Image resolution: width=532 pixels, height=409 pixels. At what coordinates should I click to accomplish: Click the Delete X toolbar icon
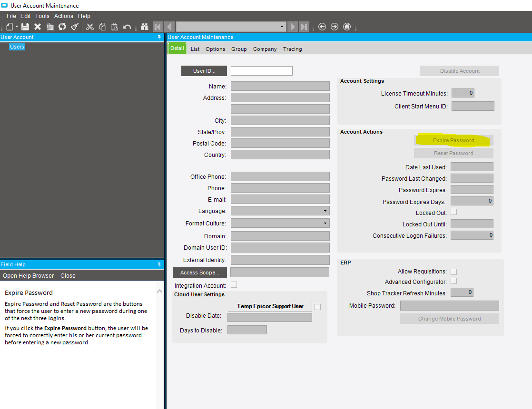click(38, 27)
